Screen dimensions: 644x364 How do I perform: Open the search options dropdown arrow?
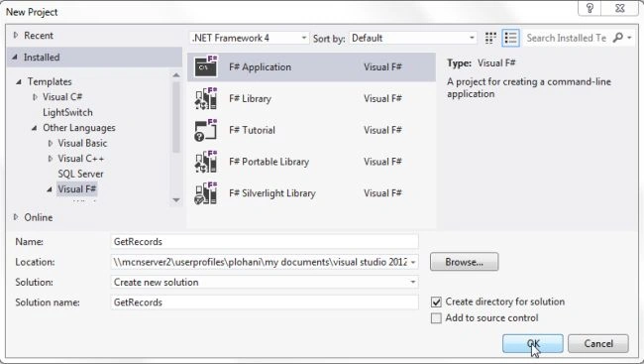click(x=629, y=38)
